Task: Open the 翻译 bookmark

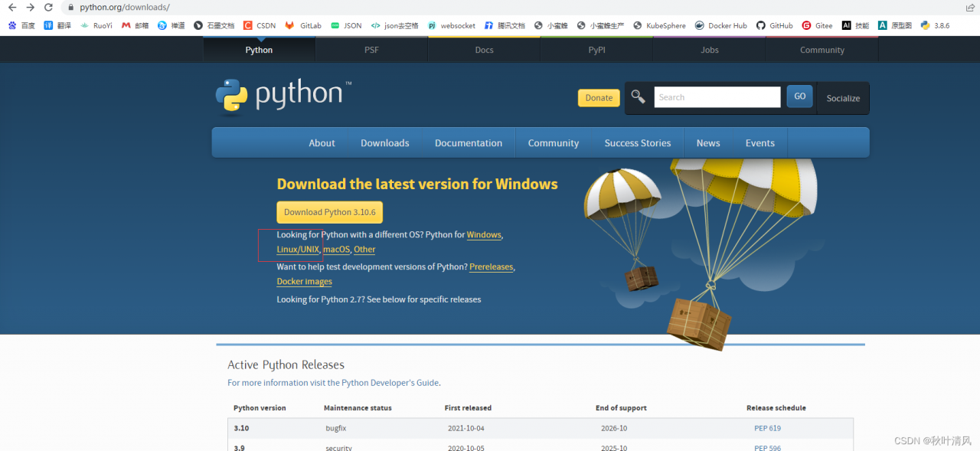Action: click(x=57, y=25)
